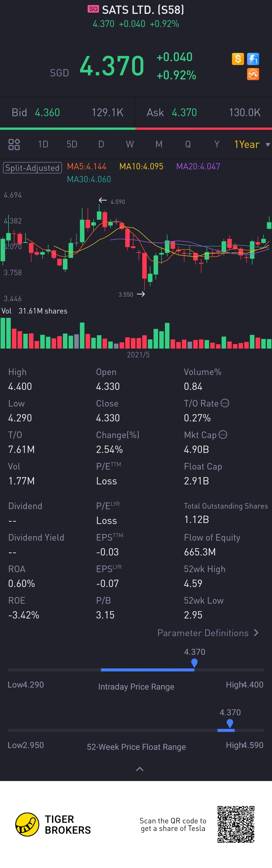Screen dimensions: 272x868
Task: Tap the Bid price 4.360
Action: tap(47, 113)
